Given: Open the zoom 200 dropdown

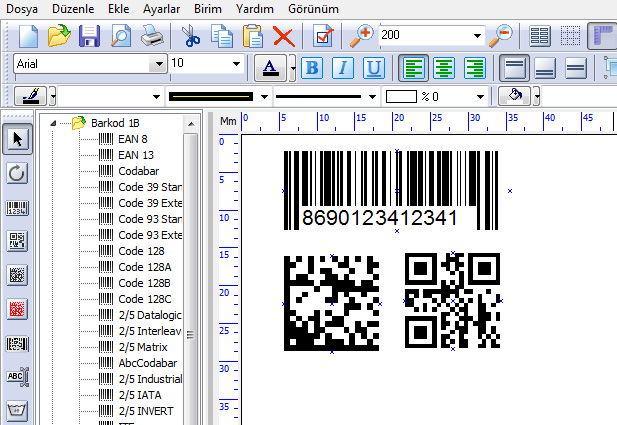Looking at the screenshot, I should tap(477, 35).
